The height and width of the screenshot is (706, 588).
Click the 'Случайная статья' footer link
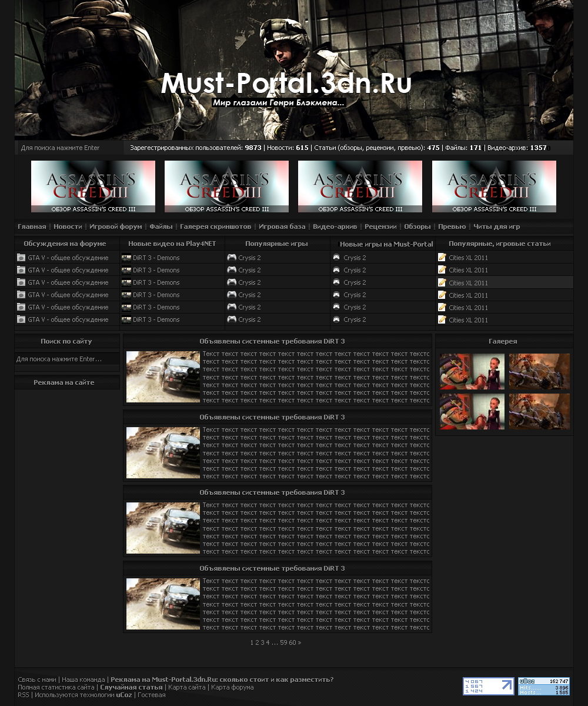131,687
